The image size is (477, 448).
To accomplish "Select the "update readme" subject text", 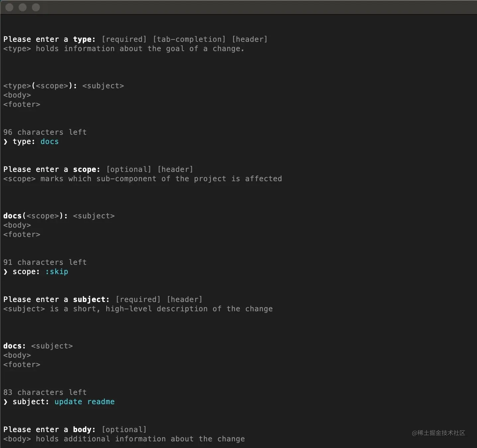I will 84,402.
